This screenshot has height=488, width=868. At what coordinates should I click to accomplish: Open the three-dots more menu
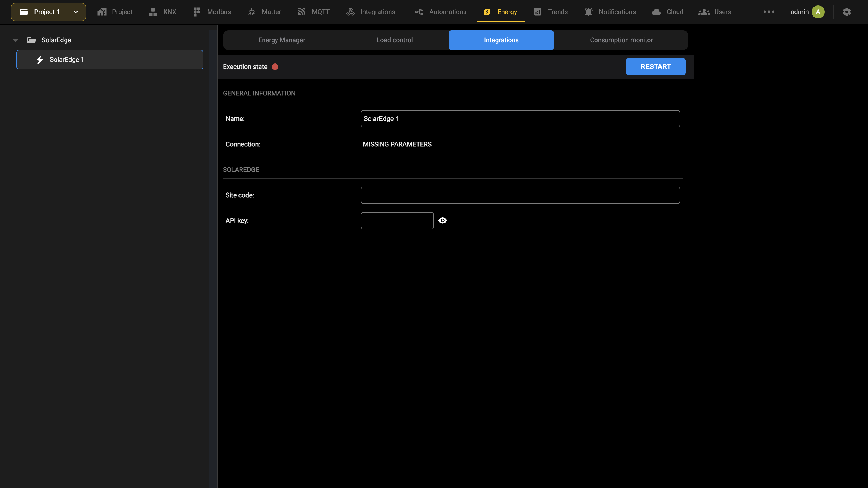(769, 12)
